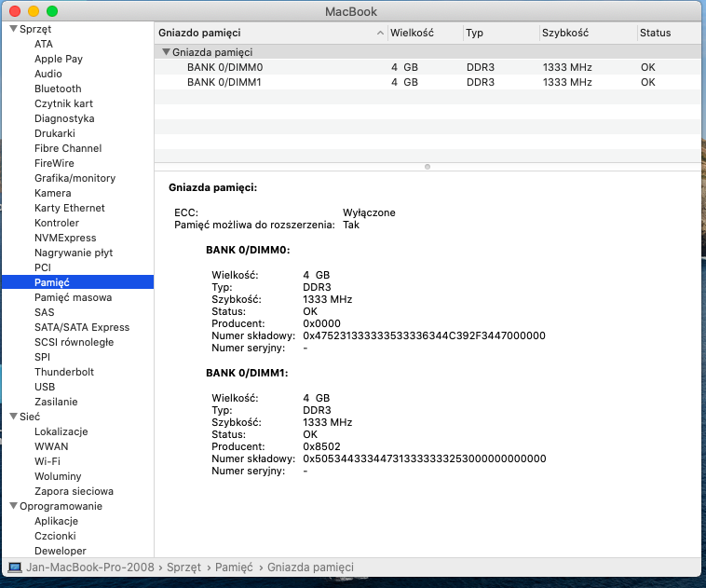706x588 pixels.
Task: Click the computer icon in the path bar
Action: pos(15,567)
